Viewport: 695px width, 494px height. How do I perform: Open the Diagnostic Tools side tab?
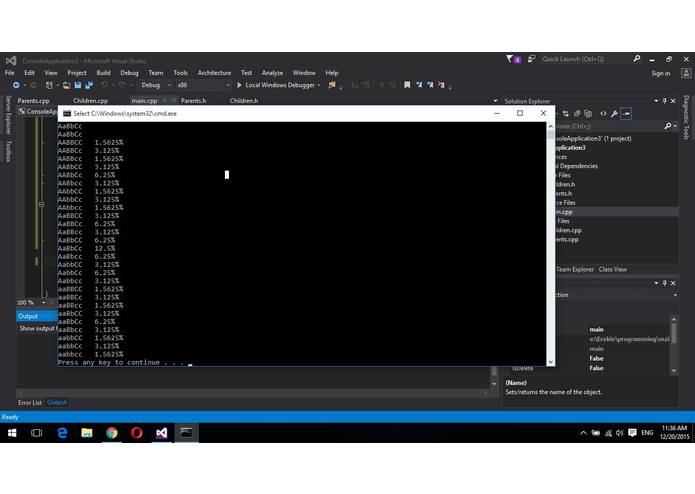click(x=686, y=117)
